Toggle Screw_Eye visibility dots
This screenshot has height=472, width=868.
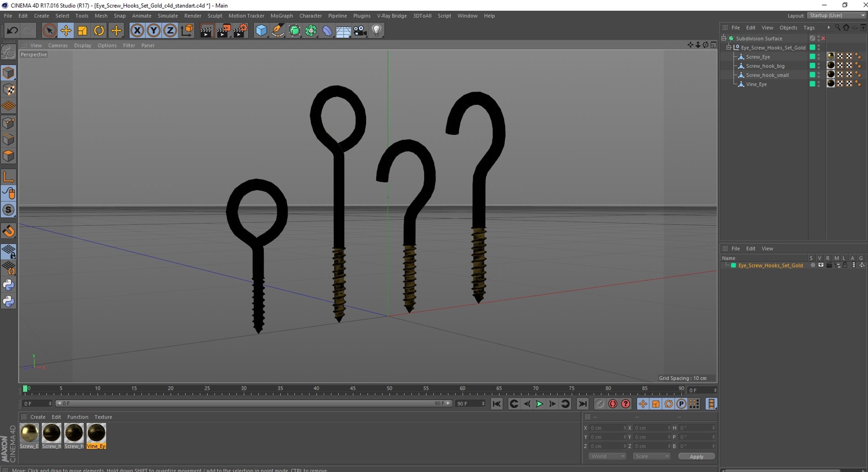(x=819, y=56)
